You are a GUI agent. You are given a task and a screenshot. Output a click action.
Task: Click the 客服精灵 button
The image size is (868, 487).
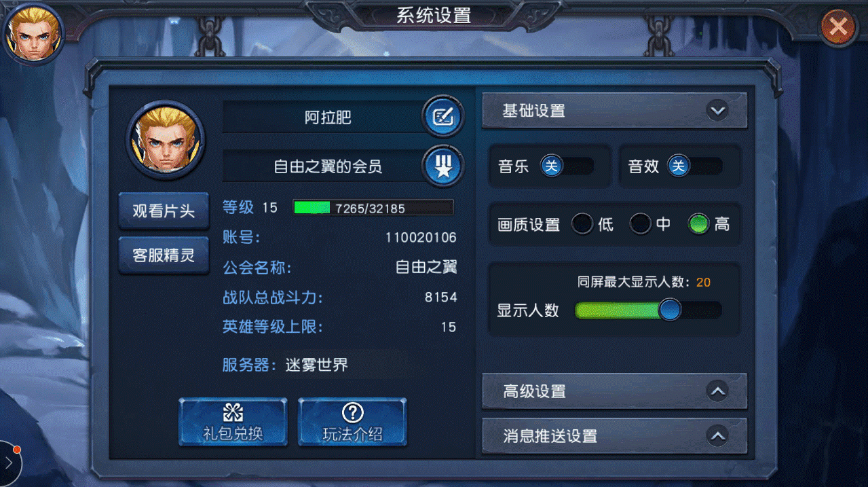(164, 255)
